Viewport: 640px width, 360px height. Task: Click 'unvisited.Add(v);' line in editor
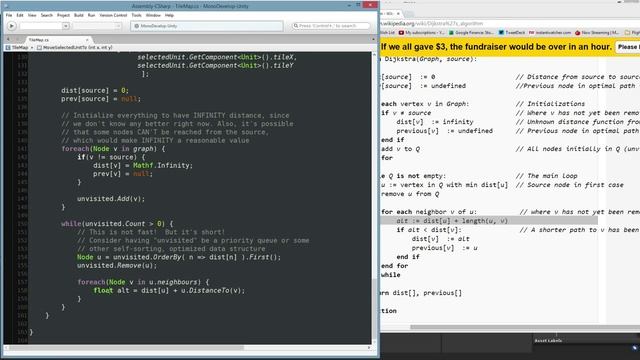(x=111, y=199)
